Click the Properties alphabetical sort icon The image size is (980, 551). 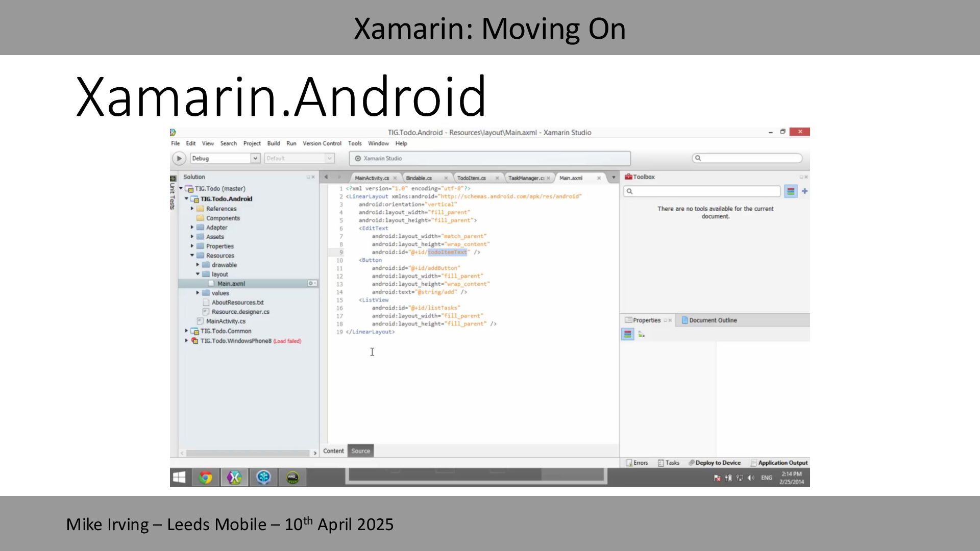[642, 334]
